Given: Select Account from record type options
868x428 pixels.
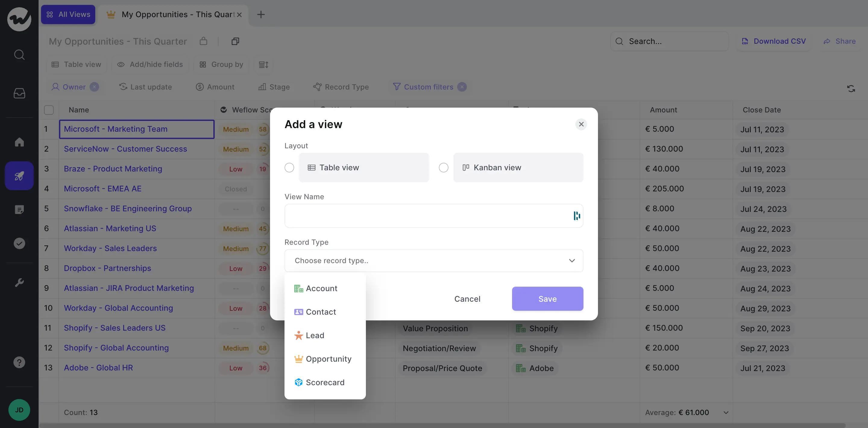Looking at the screenshot, I should pyautogui.click(x=321, y=288).
